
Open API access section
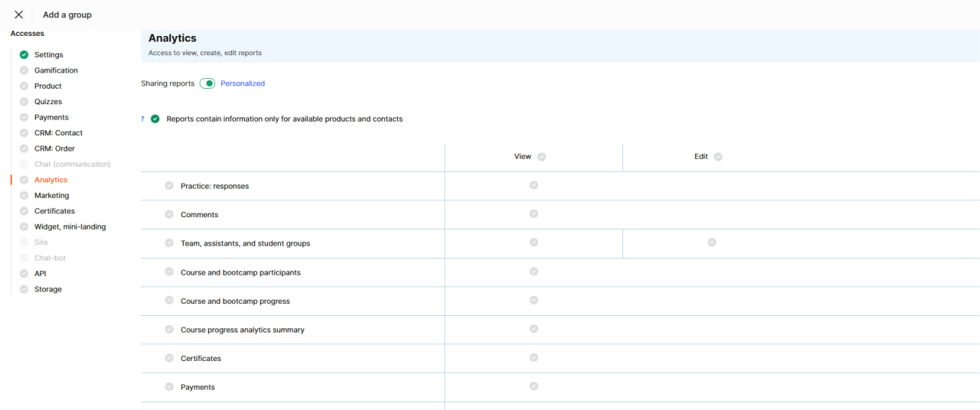coord(40,274)
